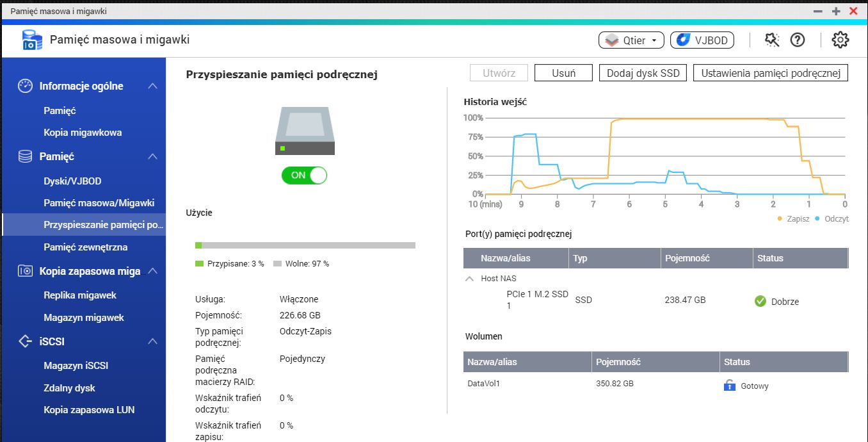Select the DataVol1 volume row
Viewport: 868px width, 442px height.
[x=655, y=386]
